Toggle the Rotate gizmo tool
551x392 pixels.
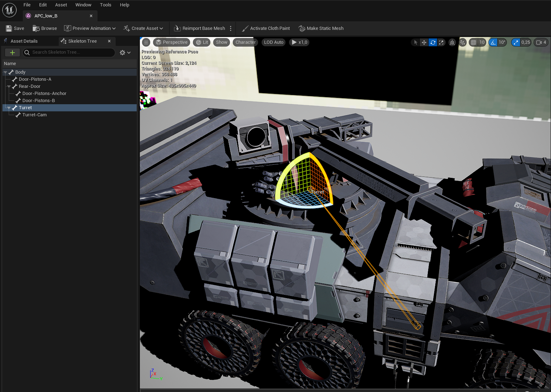(433, 42)
